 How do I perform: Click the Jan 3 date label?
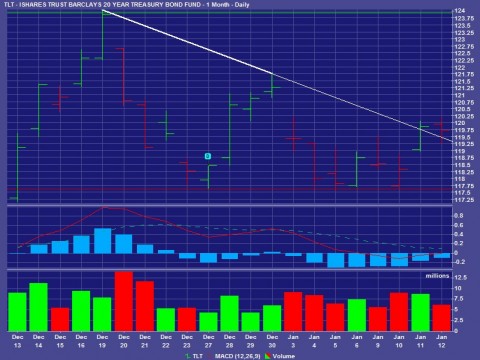coord(293,341)
